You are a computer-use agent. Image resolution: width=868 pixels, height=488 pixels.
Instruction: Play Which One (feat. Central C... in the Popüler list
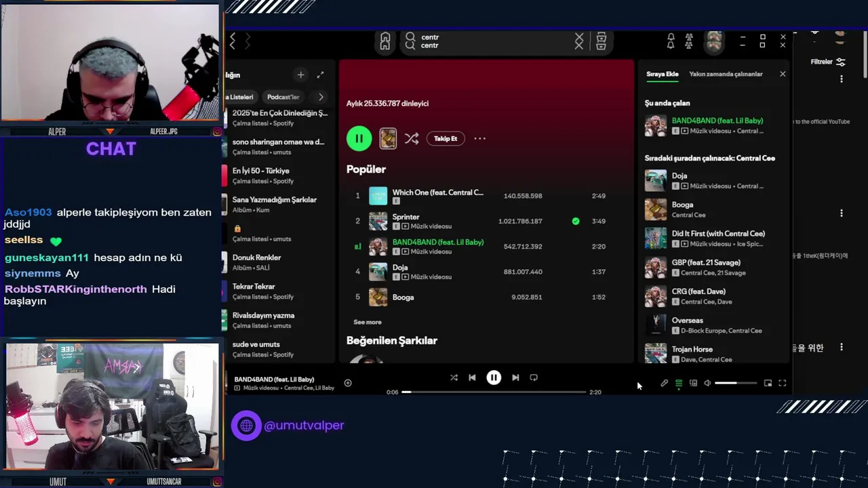tap(487, 196)
